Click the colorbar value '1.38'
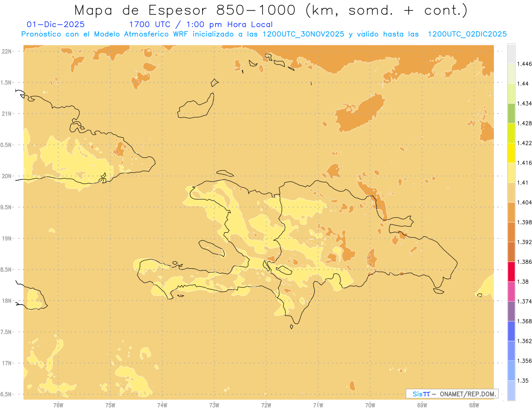532x411 pixels. click(x=523, y=281)
